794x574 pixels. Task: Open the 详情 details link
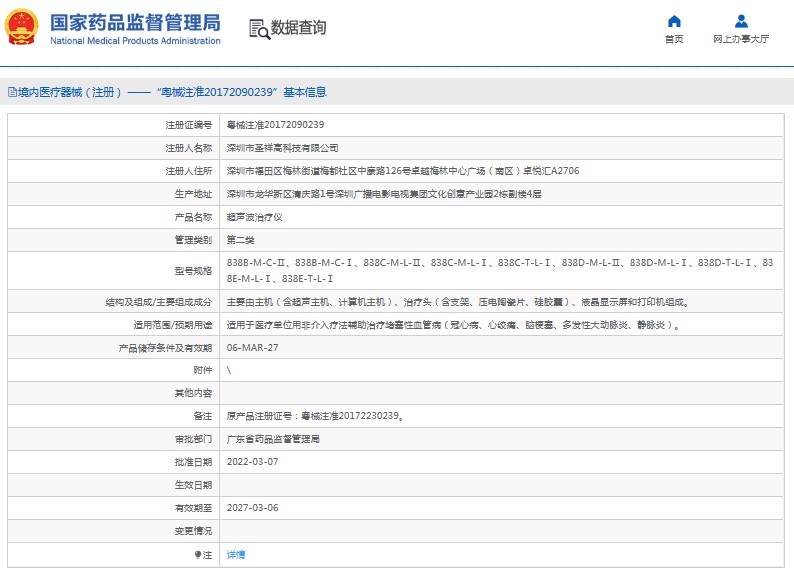click(x=236, y=555)
